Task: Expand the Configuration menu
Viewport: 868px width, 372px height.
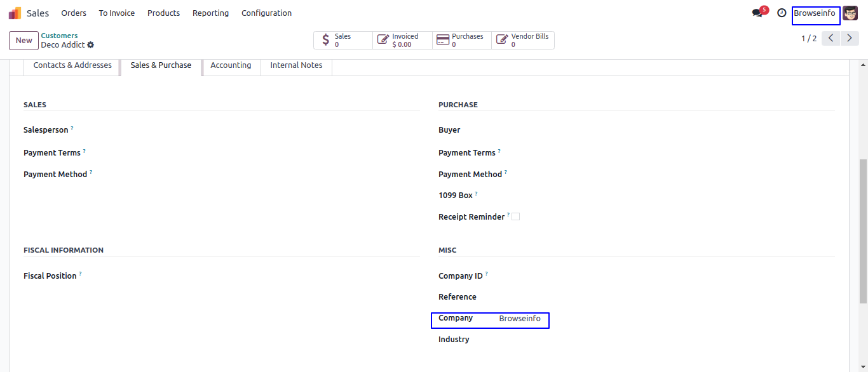Action: (x=266, y=13)
